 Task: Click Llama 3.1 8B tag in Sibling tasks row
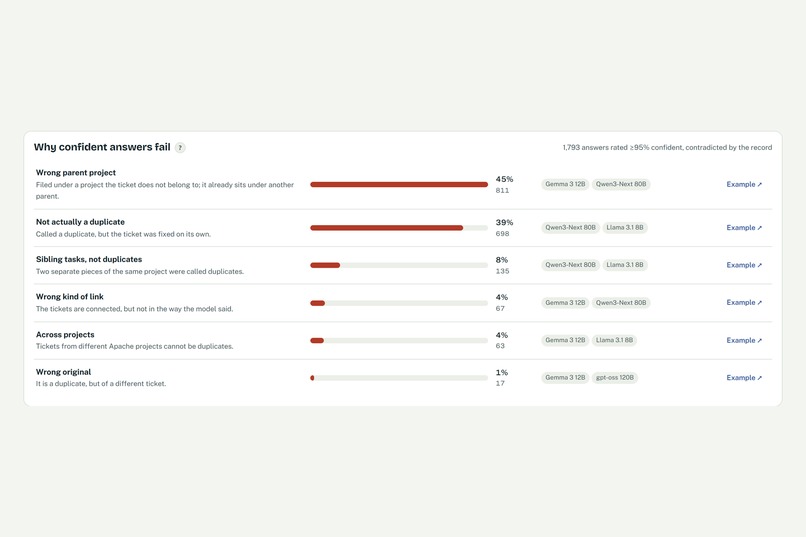click(625, 265)
